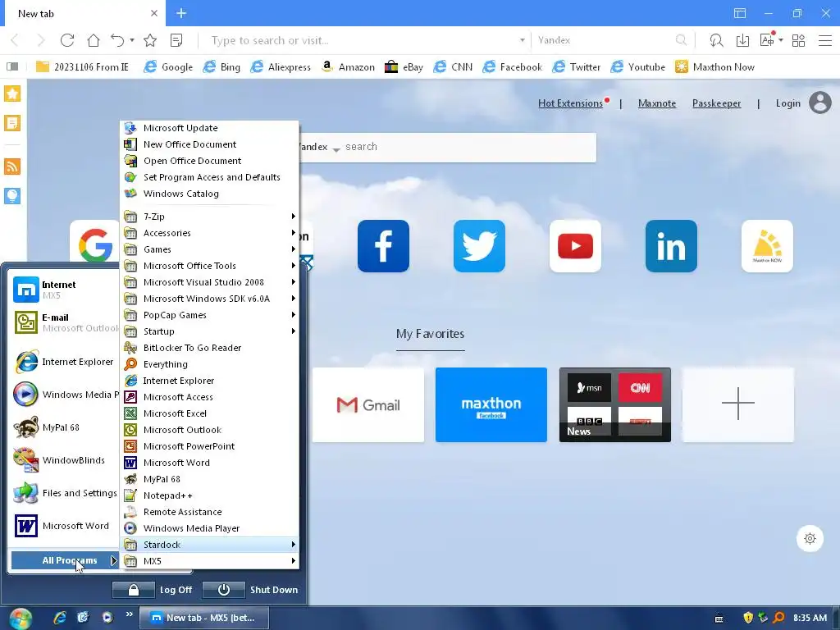
Task: Expand the Games folder submenu
Action: (209, 249)
